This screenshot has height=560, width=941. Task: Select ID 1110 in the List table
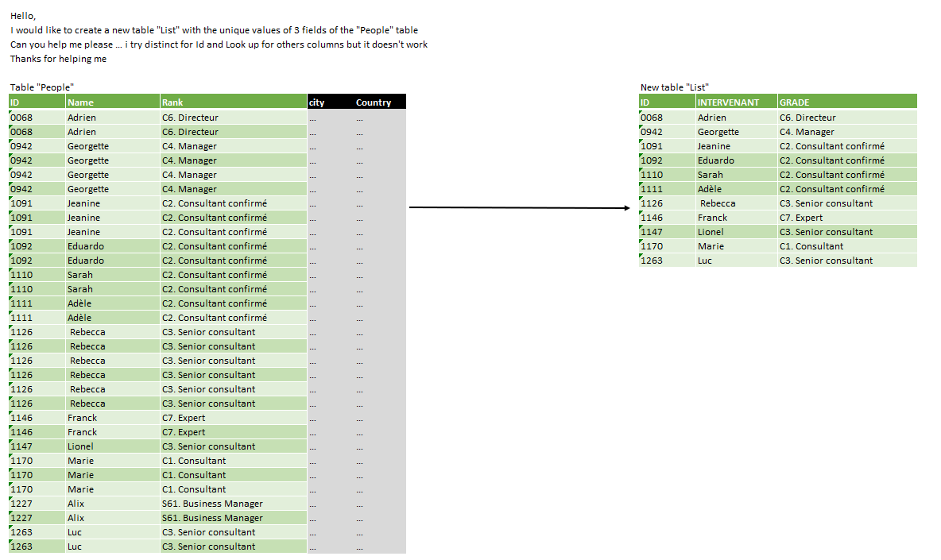pos(668,175)
